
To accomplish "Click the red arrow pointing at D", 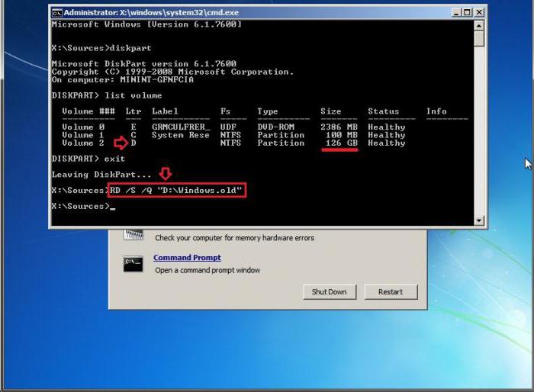I will coord(120,143).
